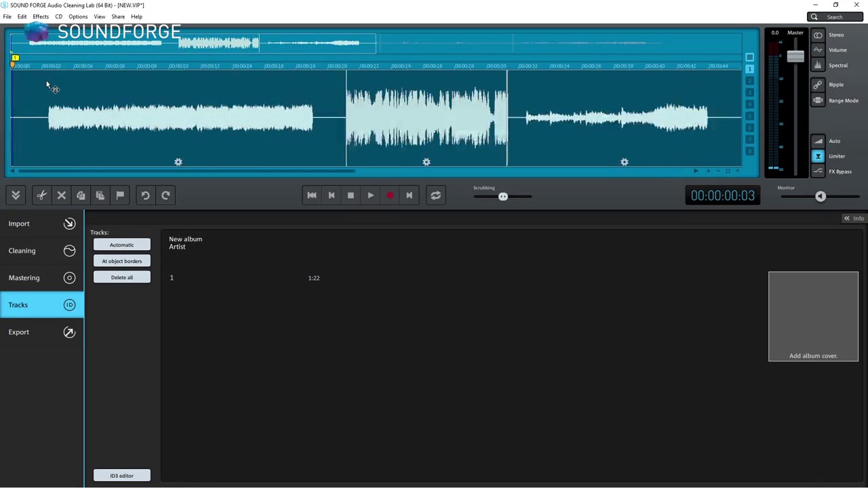Image resolution: width=868 pixels, height=488 pixels.
Task: Toggle Stereo display mode
Action: 818,35
